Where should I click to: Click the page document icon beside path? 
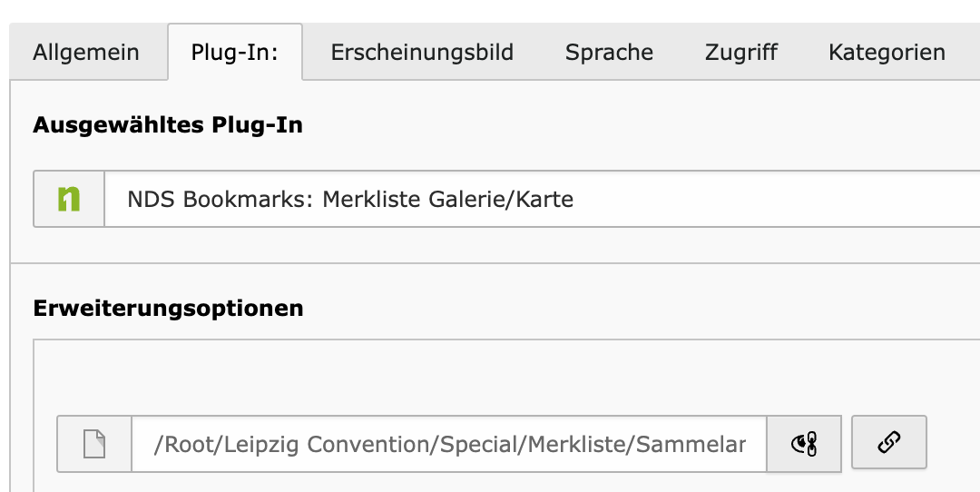(94, 444)
